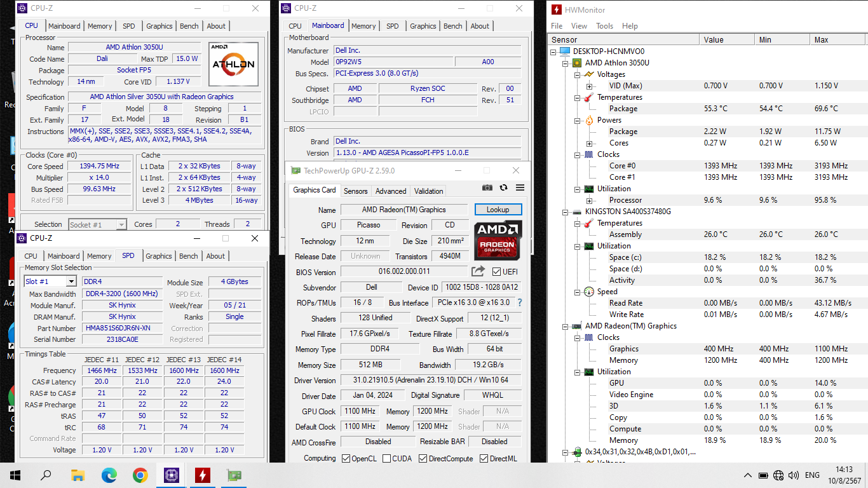Click the Speed gauge icon in HWMonitor
This screenshot has width=868, height=488.
tap(589, 292)
